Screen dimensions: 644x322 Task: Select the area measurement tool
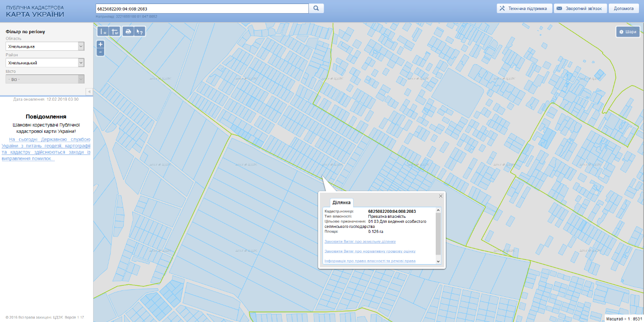[x=115, y=32]
